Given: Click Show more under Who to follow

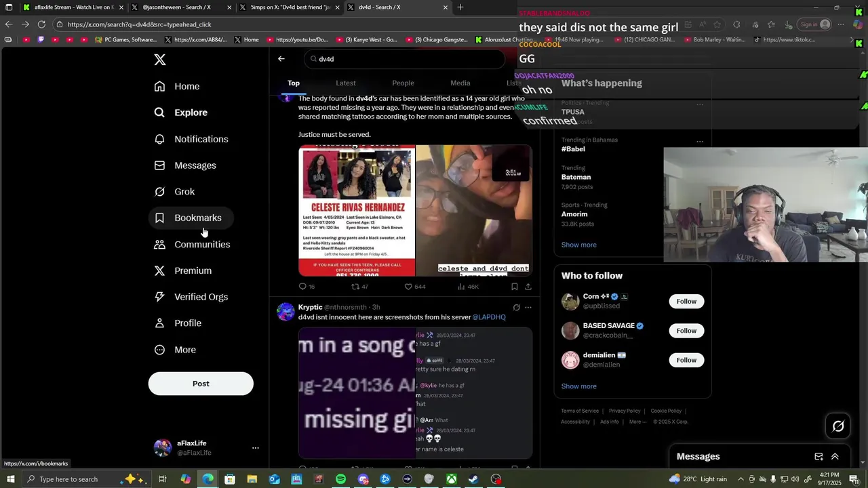Looking at the screenshot, I should coord(578,386).
